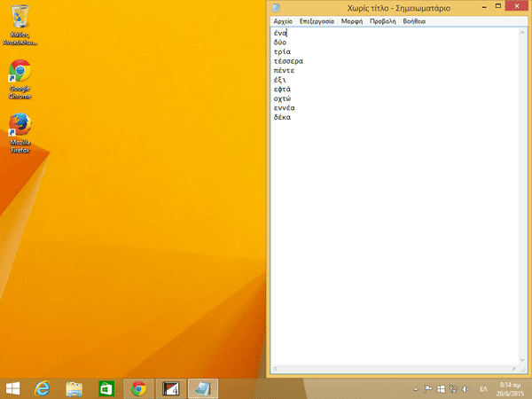Show hidden tray icons arrow

point(416,389)
